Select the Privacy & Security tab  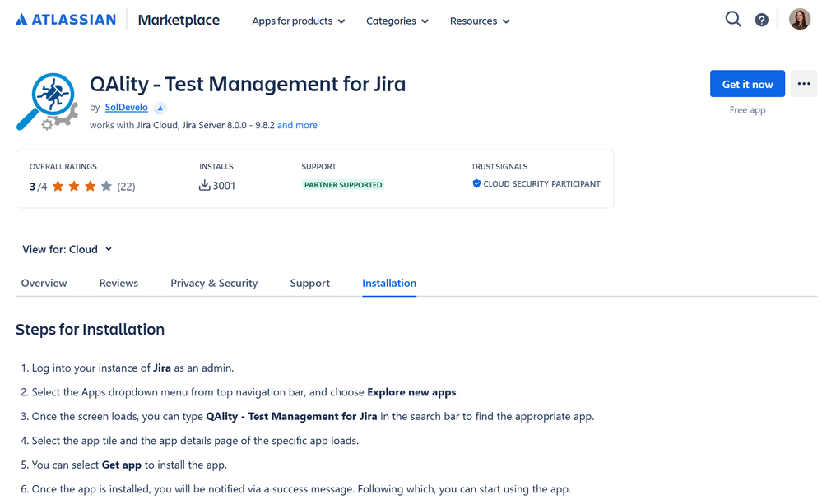(x=214, y=283)
